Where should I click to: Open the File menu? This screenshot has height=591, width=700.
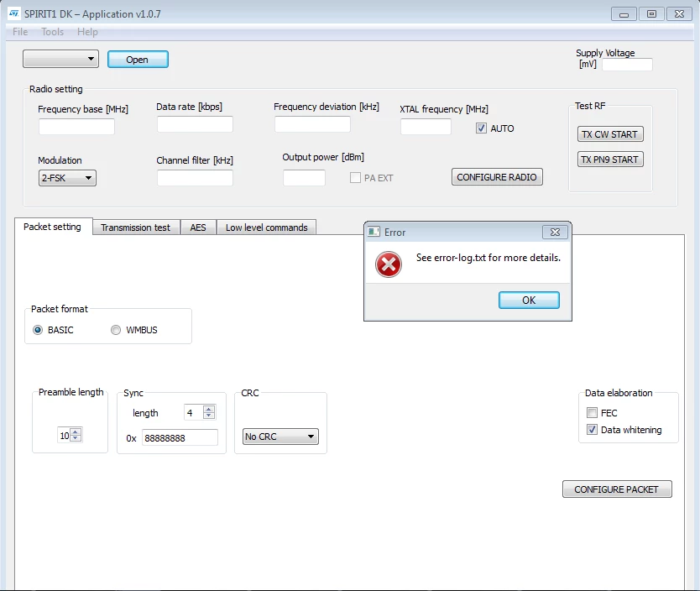[20, 32]
